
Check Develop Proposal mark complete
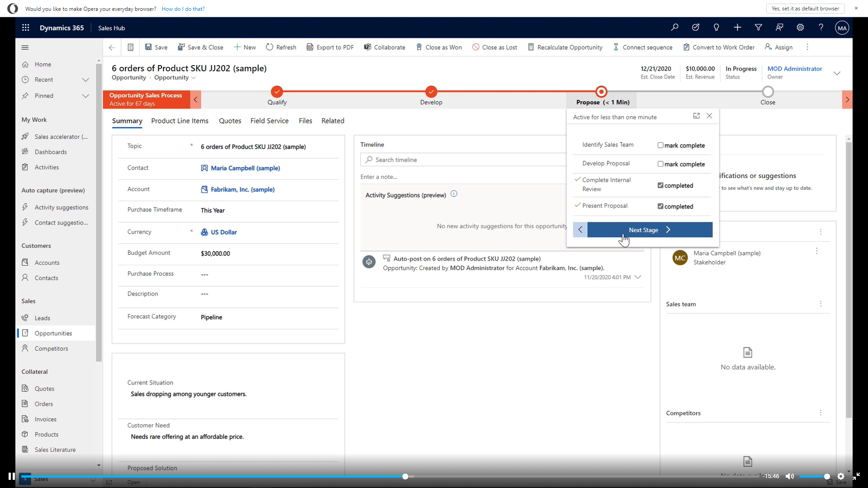click(x=660, y=164)
